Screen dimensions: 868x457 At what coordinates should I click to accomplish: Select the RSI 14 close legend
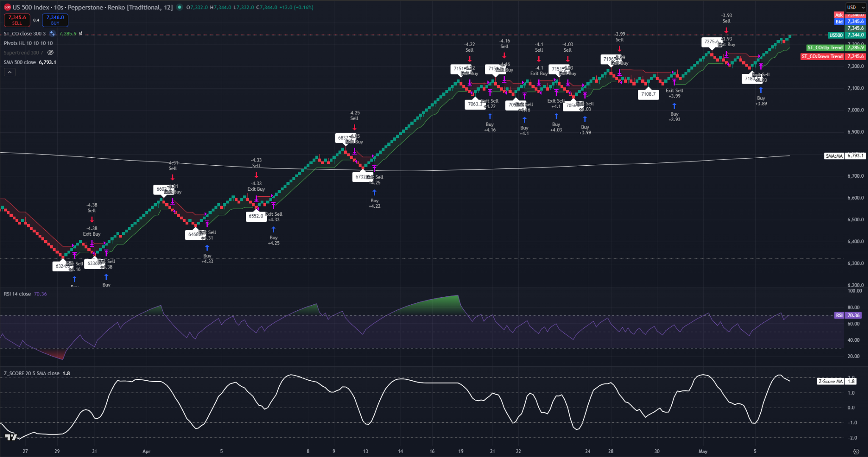coord(17,294)
